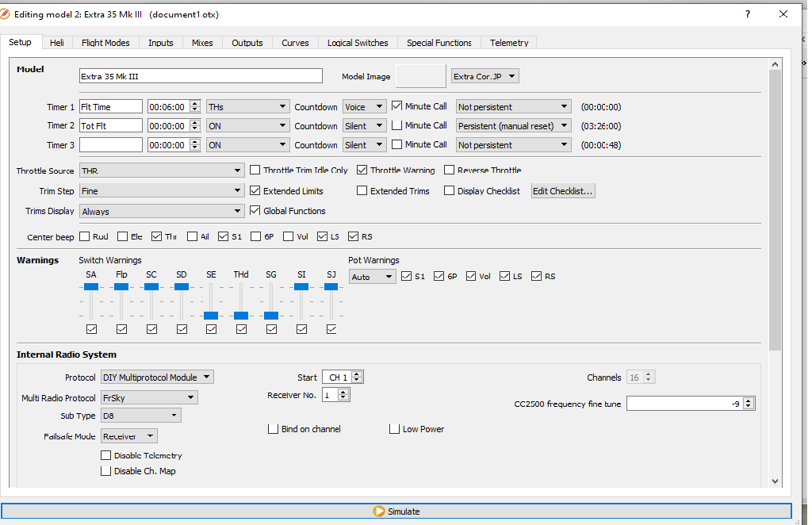812x525 pixels.
Task: Click the SE switch warning slider
Action: 211,315
